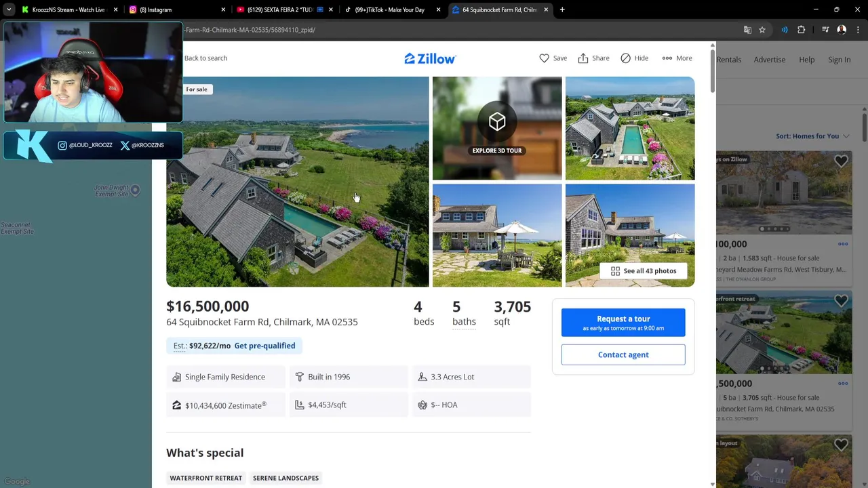Click the 3.3 Acres Lot icon

coord(422,377)
